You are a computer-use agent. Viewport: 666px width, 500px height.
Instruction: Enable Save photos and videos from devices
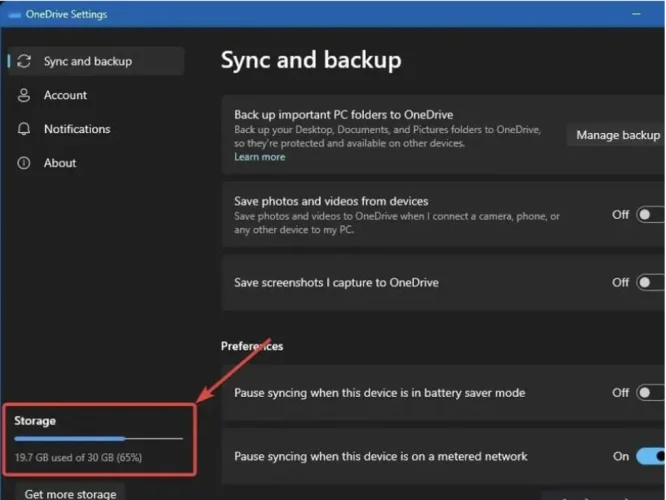click(650, 214)
